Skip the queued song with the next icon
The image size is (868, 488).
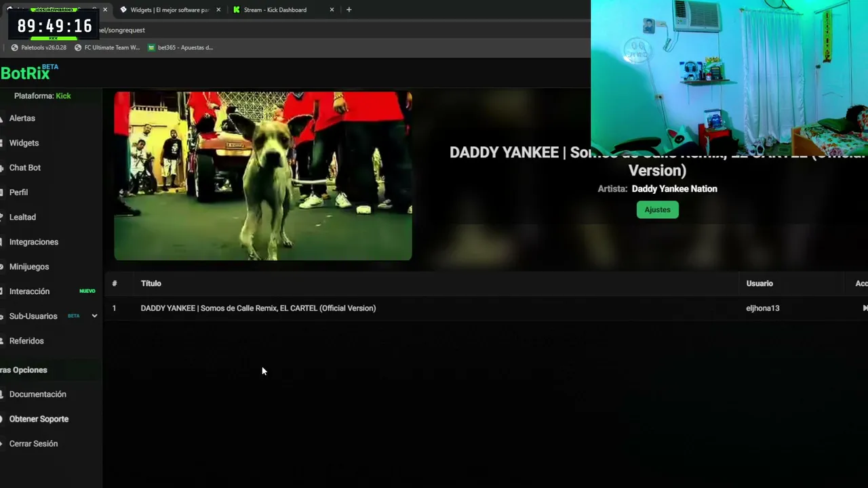(865, 308)
